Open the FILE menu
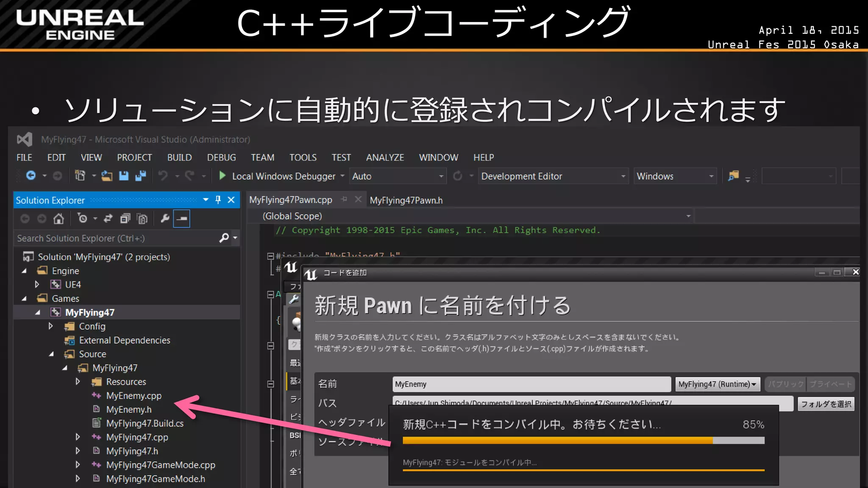Image resolution: width=868 pixels, height=488 pixels. click(24, 158)
